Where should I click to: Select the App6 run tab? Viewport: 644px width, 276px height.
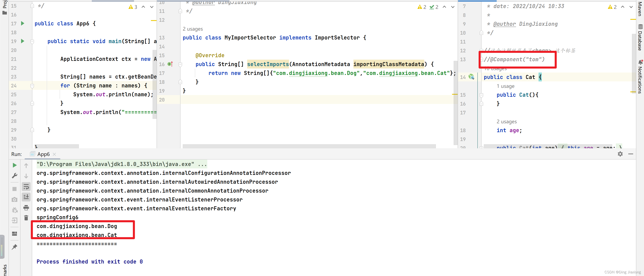pyautogui.click(x=43, y=154)
